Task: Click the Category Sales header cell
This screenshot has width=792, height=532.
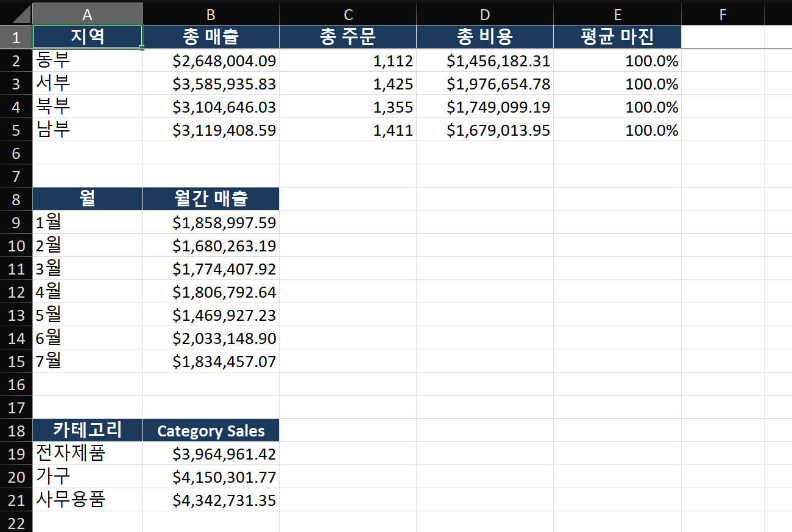Action: (211, 430)
